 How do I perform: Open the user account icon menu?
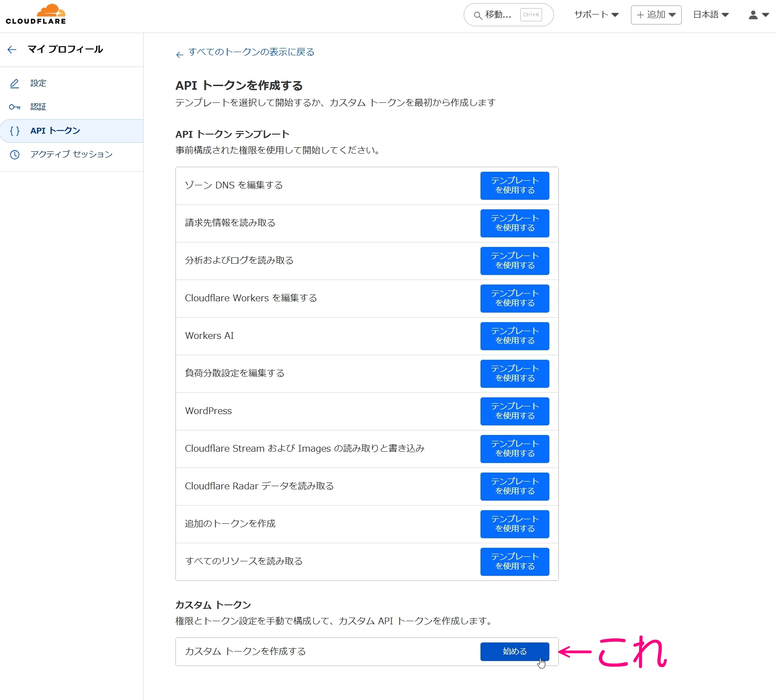(x=753, y=15)
